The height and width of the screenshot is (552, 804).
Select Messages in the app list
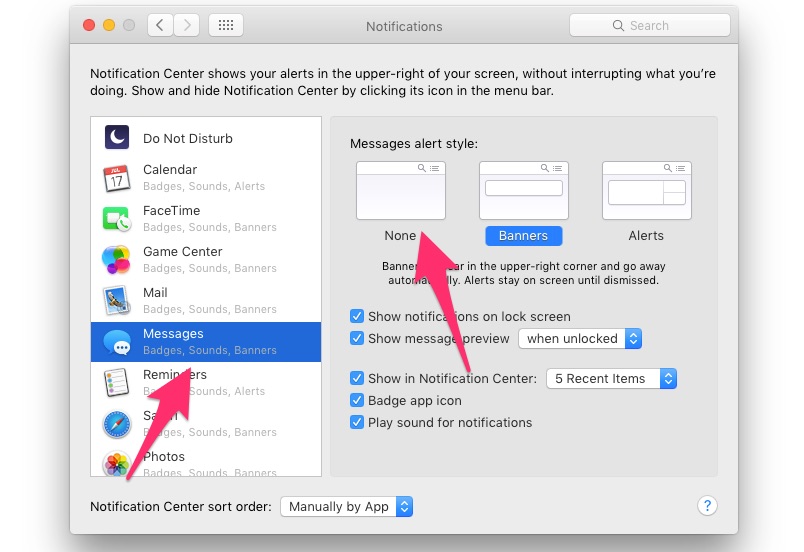tap(205, 341)
